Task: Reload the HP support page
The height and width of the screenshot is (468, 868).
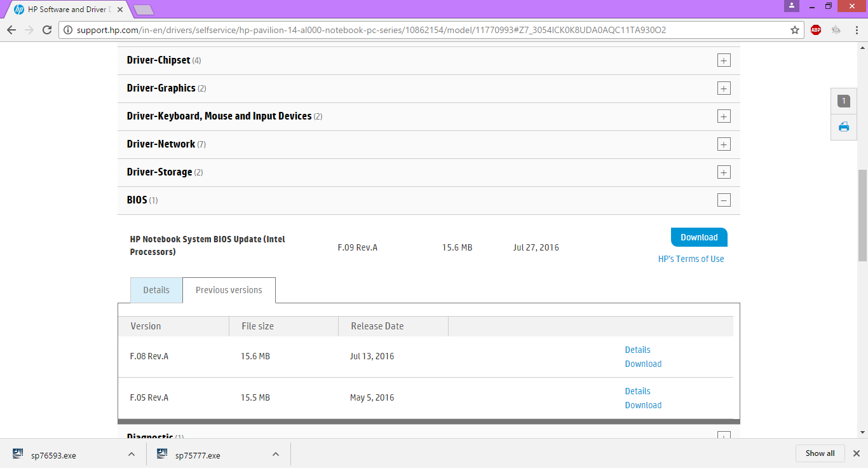Action: tap(47, 30)
